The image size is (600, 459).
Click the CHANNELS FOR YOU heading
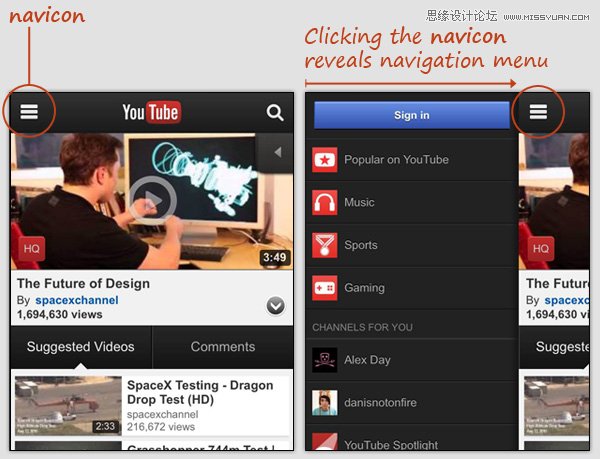pos(362,327)
